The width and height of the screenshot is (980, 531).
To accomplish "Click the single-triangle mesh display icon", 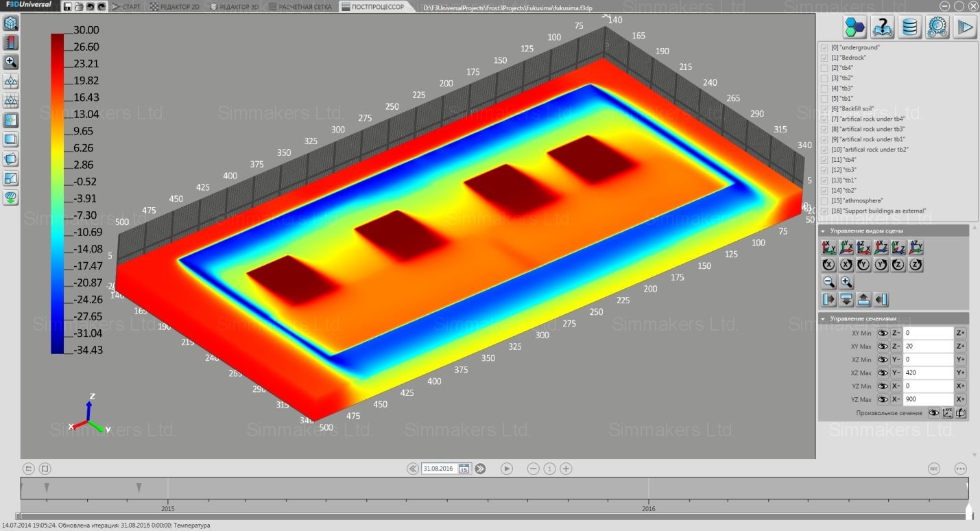I will pyautogui.click(x=11, y=81).
